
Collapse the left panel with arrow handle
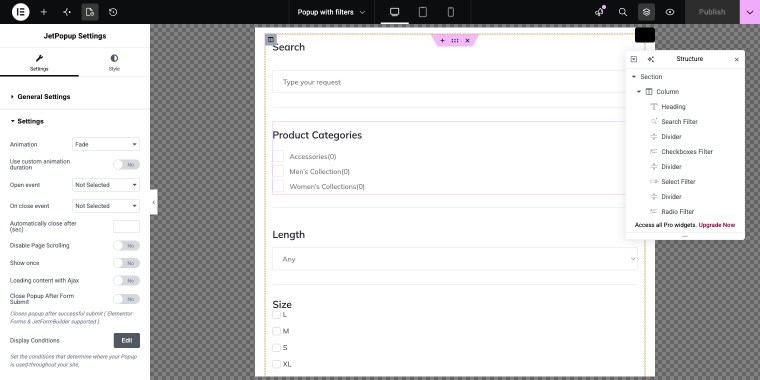click(154, 203)
